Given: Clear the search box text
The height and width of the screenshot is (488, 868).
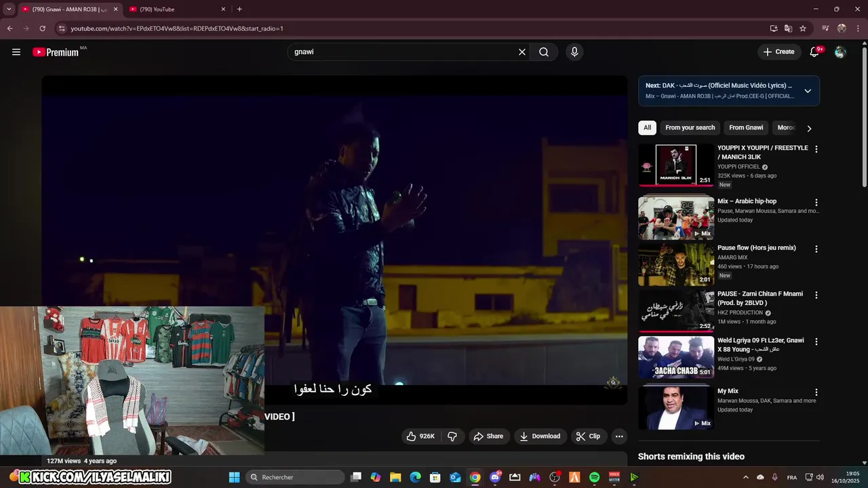Looking at the screenshot, I should 522,52.
